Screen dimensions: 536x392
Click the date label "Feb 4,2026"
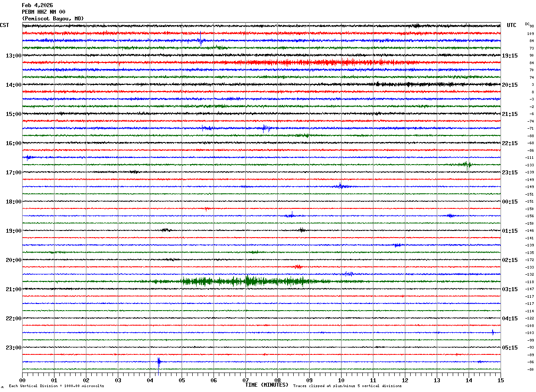[x=37, y=5]
